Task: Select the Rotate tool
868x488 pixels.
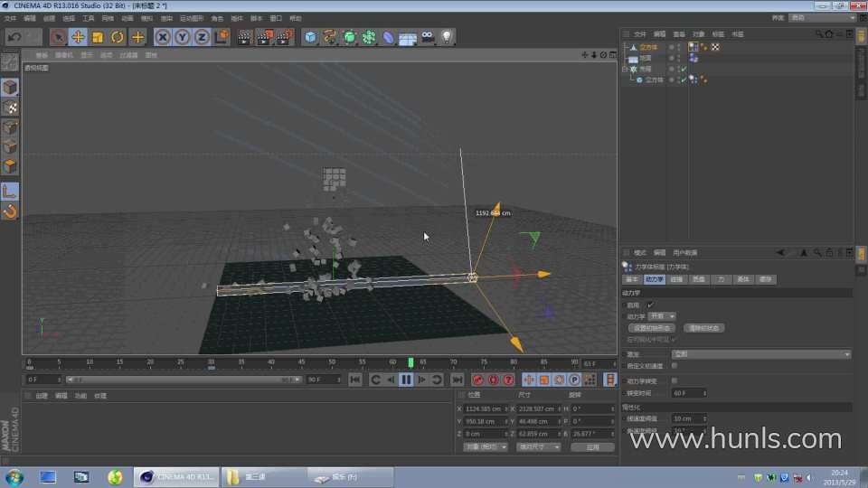Action: (118, 37)
